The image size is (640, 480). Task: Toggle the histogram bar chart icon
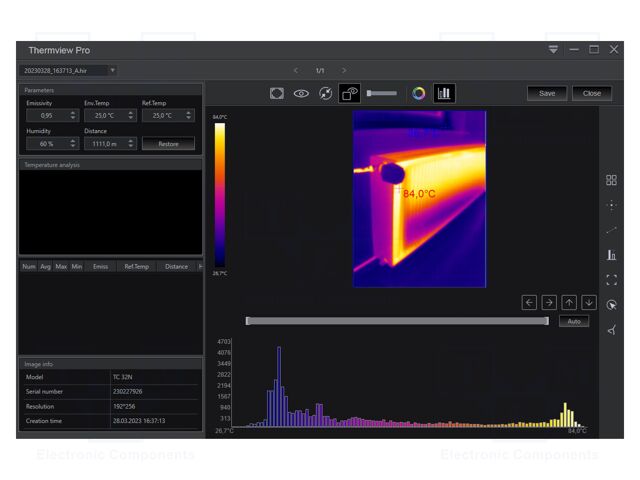click(x=444, y=93)
